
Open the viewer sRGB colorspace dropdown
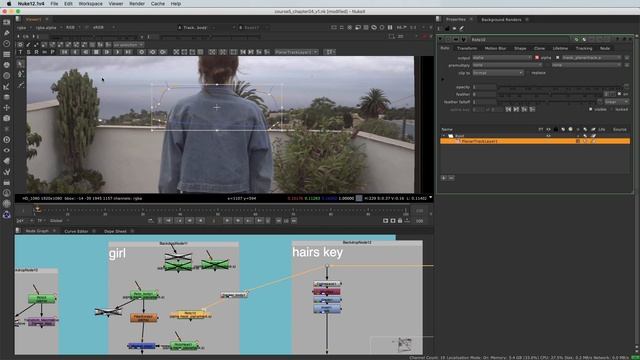point(104,27)
